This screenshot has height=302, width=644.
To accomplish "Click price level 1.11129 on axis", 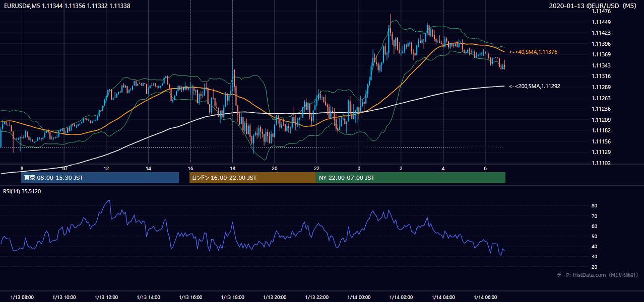I will [601, 153].
